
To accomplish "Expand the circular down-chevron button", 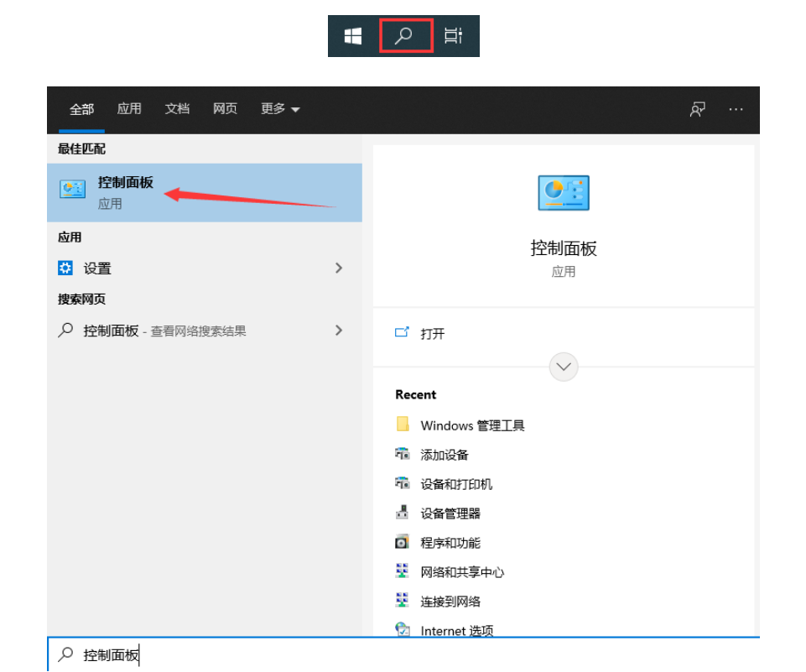I will click(564, 367).
